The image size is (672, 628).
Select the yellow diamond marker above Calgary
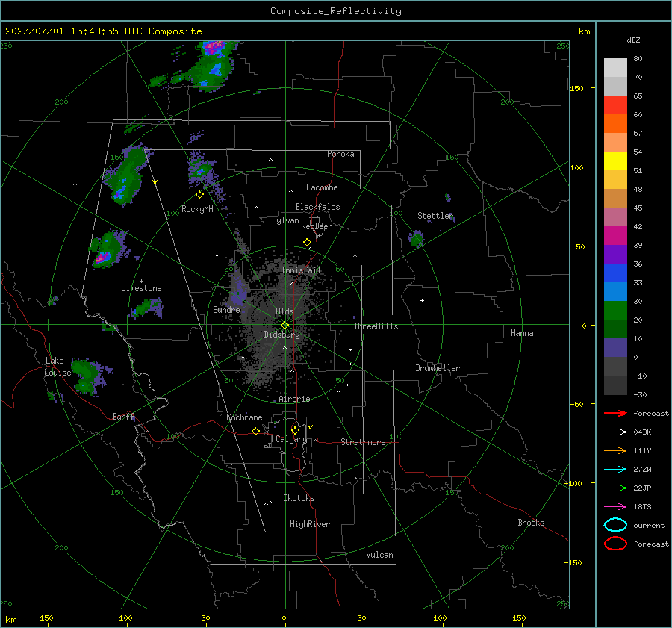point(295,430)
